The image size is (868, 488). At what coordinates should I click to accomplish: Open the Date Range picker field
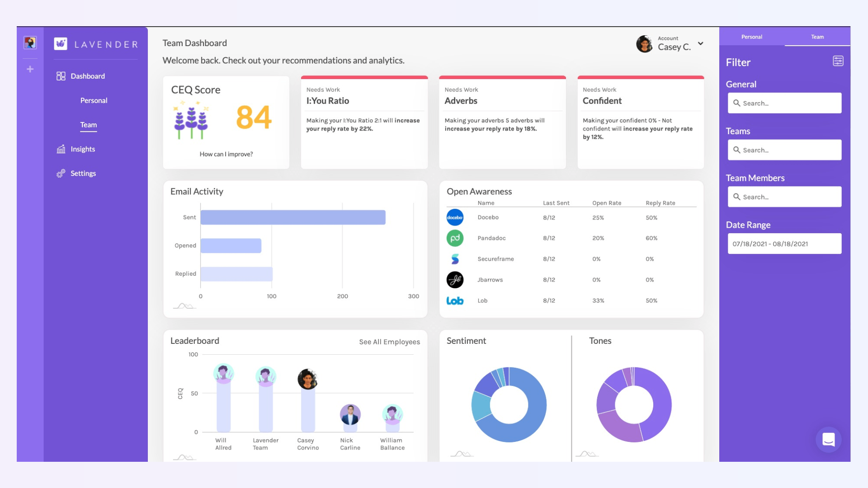click(784, 244)
